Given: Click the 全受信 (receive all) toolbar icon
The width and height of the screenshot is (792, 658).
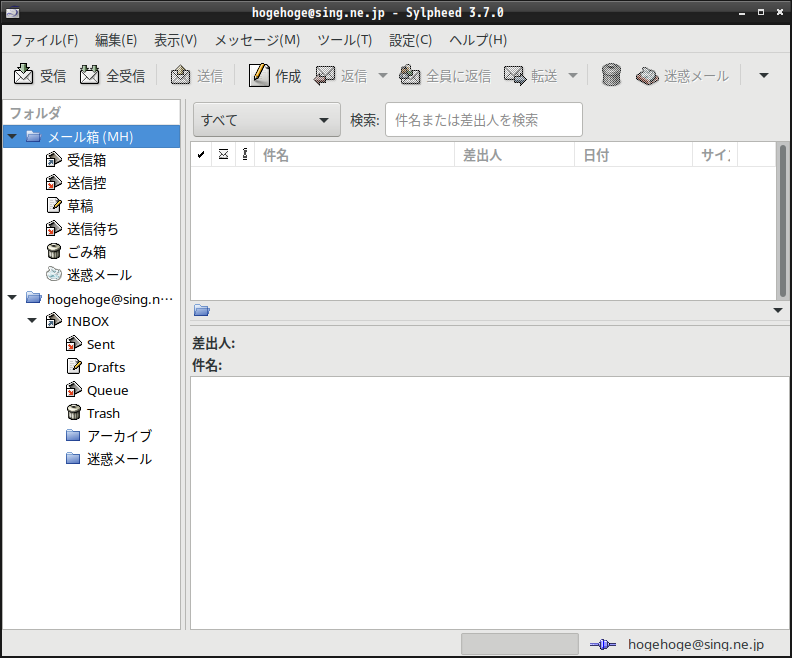Looking at the screenshot, I should pos(89,75).
